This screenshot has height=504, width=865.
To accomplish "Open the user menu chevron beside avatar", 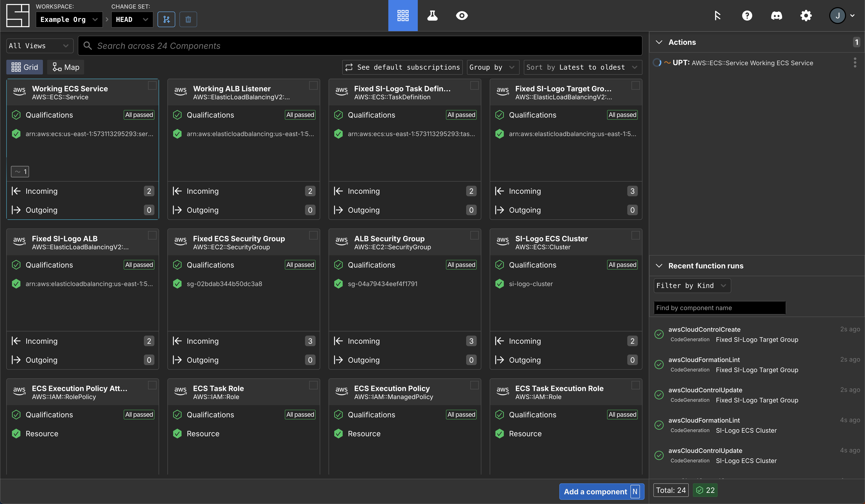I will tap(852, 15).
